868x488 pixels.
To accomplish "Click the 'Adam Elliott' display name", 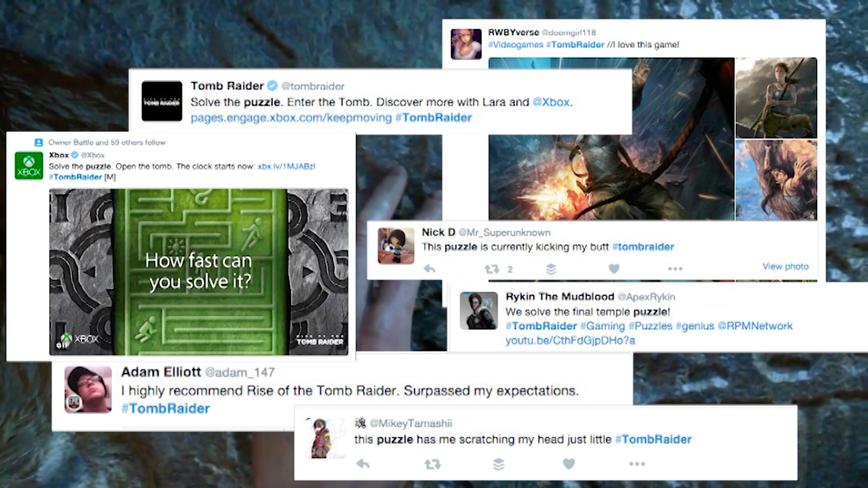I will [x=161, y=372].
